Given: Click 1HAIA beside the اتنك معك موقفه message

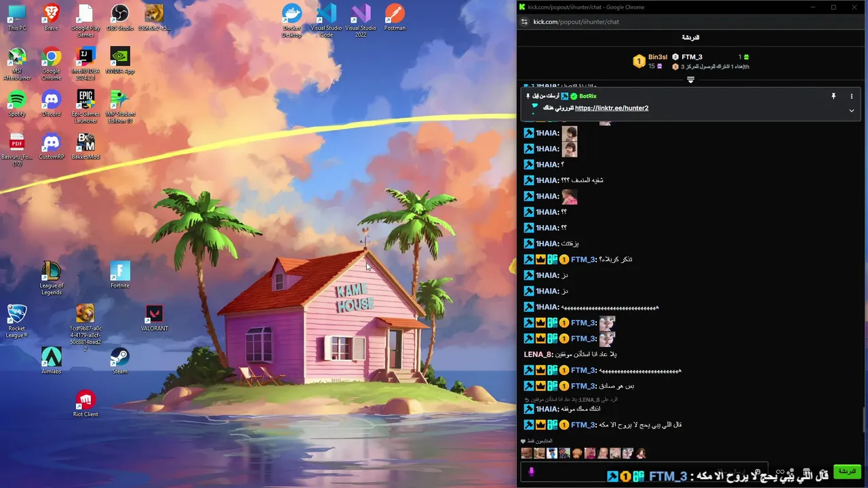Looking at the screenshot, I should pyautogui.click(x=547, y=409).
